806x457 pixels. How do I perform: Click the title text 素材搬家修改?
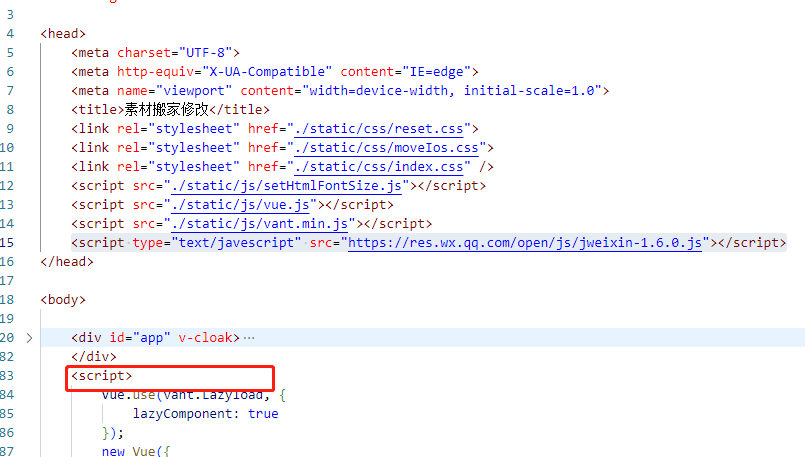click(x=167, y=109)
